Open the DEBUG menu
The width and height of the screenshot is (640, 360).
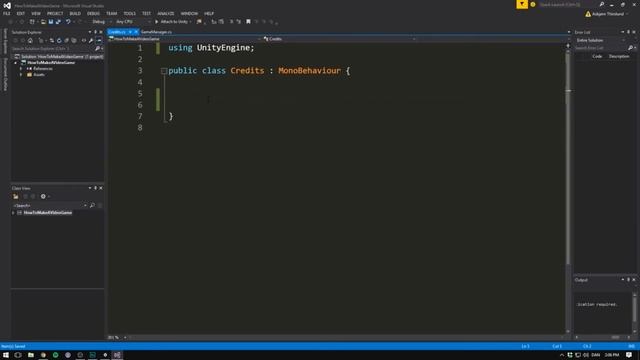tap(93, 13)
